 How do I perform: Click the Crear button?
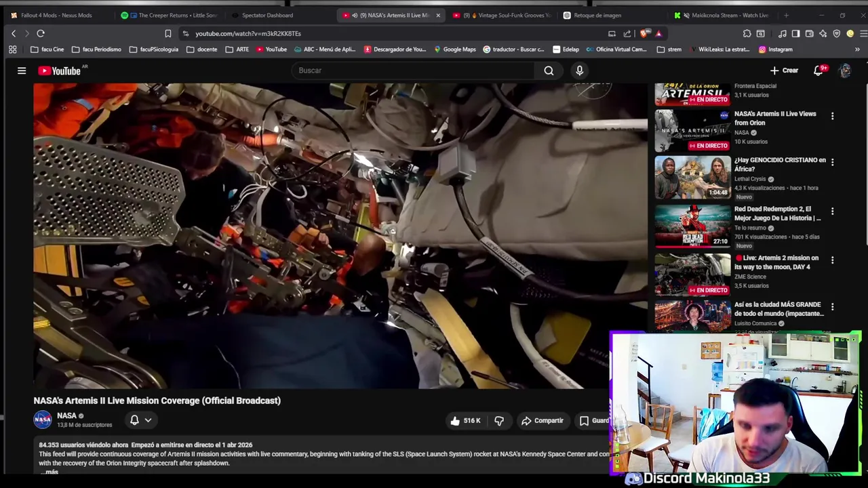click(785, 70)
